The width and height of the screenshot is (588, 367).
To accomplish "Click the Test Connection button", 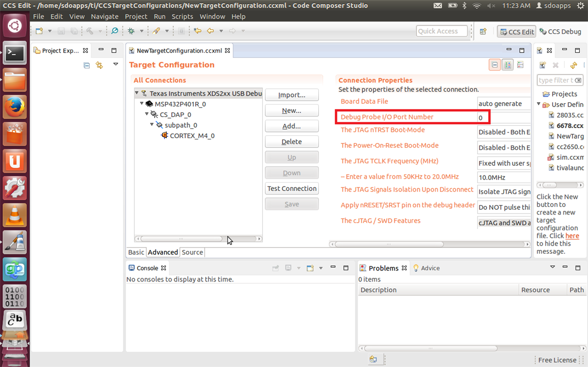I will 292,189.
